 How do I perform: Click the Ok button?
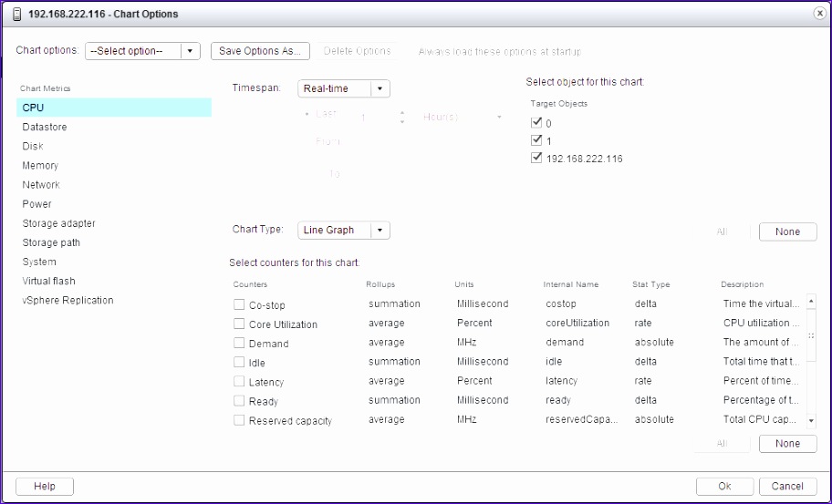coord(725,487)
